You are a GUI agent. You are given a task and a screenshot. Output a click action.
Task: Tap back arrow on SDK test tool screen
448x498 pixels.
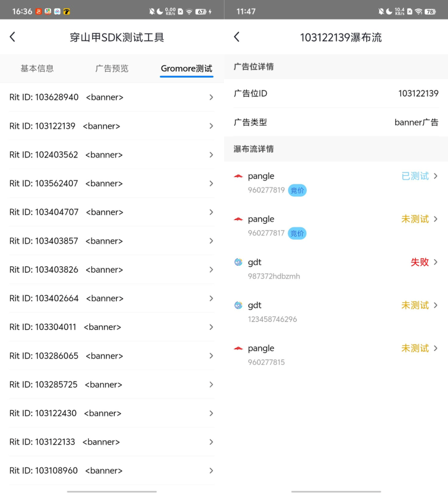click(x=12, y=37)
